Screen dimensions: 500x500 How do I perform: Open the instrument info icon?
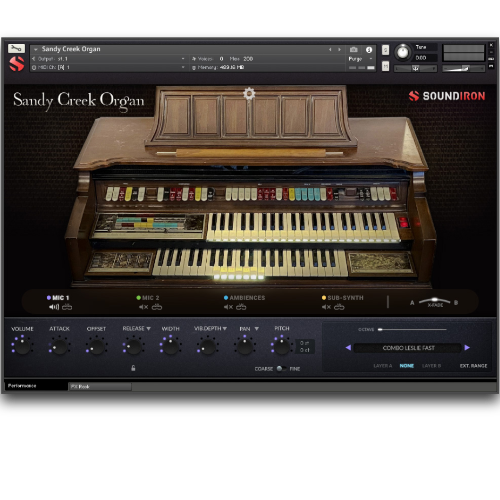tap(369, 50)
